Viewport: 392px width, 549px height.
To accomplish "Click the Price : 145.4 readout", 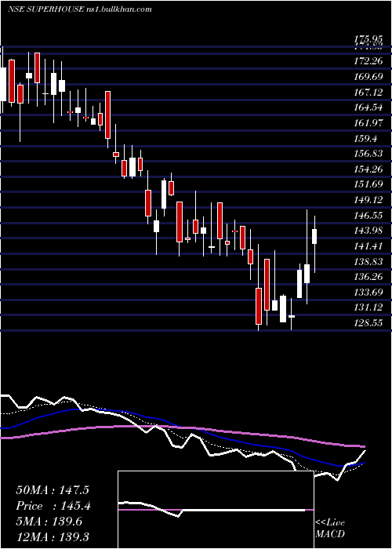I will pyautogui.click(x=53, y=506).
